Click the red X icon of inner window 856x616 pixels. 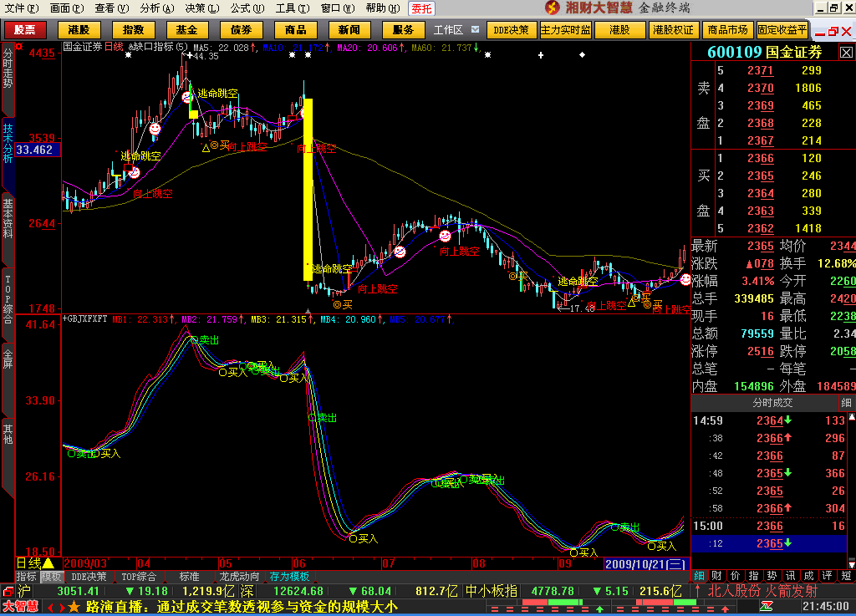pos(846,33)
